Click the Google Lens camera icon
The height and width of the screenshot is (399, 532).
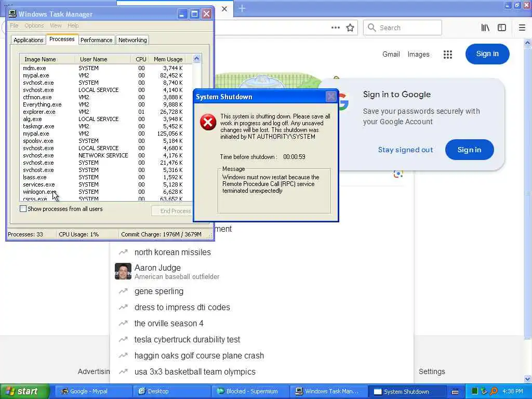[x=398, y=174]
